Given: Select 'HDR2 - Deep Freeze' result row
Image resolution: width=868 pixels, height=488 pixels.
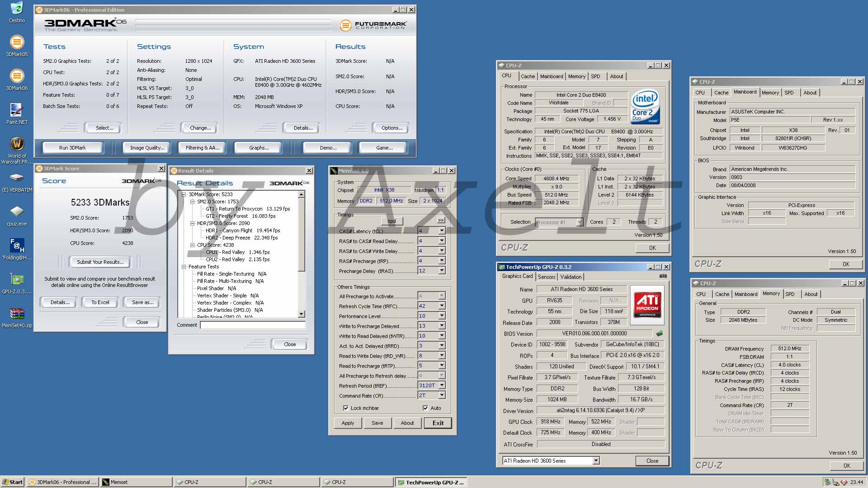Looking at the screenshot, I should (241, 238).
